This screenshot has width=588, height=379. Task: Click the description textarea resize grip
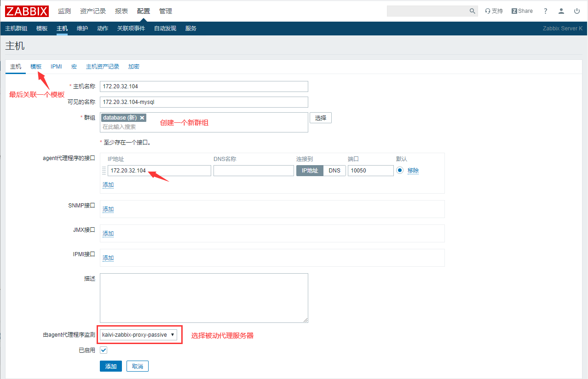tap(305, 320)
